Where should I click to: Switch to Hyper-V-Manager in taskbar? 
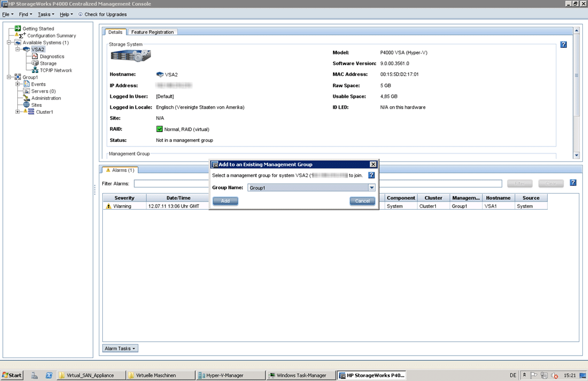[230, 375]
